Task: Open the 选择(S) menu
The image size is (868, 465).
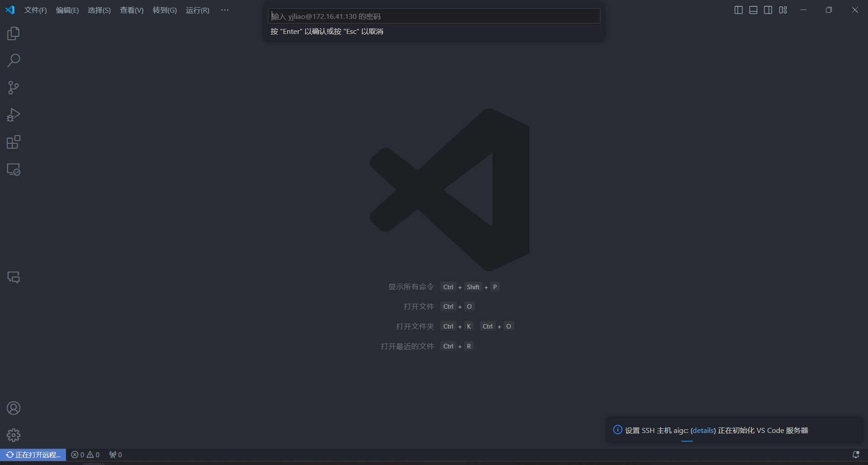Action: click(x=99, y=10)
